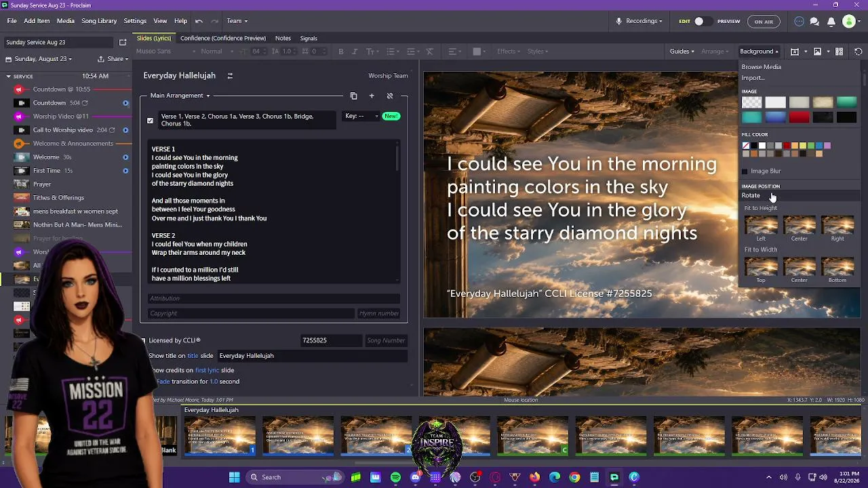Open Spotify from the taskbar
Viewport: 868px width, 488px height.
tap(395, 477)
